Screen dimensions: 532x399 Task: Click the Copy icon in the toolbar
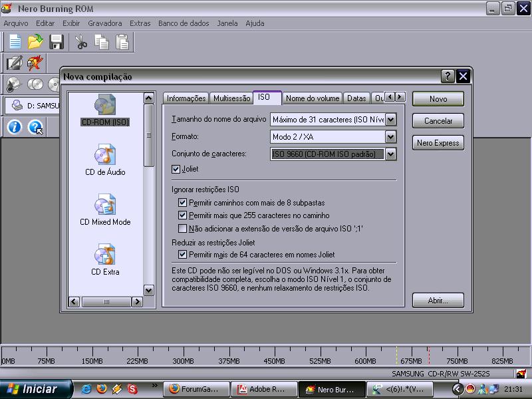[x=102, y=43]
